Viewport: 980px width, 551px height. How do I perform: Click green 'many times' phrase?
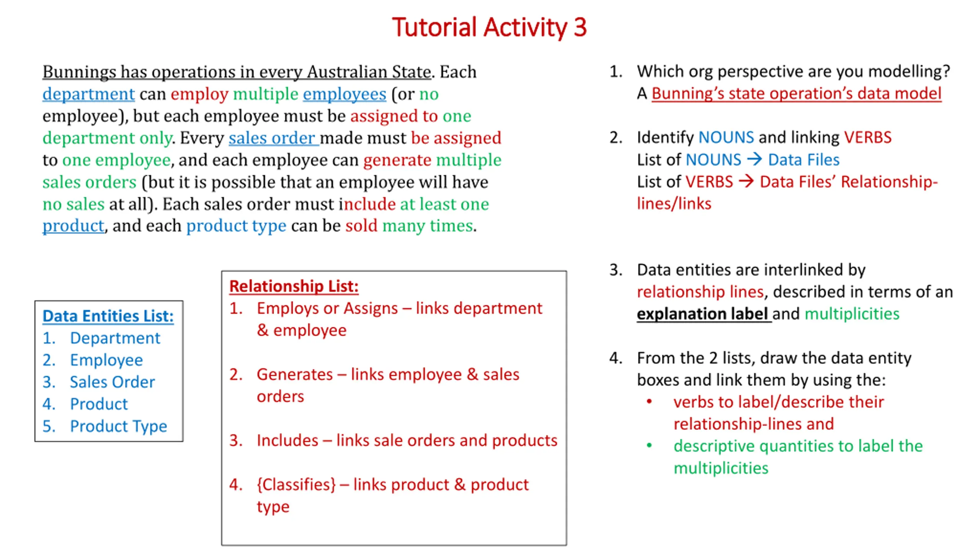[428, 226]
